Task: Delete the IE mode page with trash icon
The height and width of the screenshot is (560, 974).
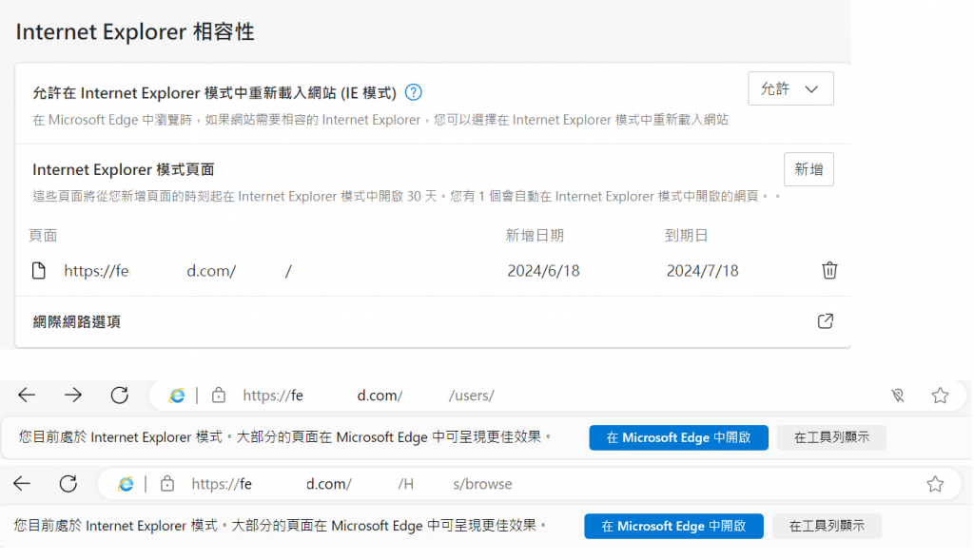Action: [829, 271]
